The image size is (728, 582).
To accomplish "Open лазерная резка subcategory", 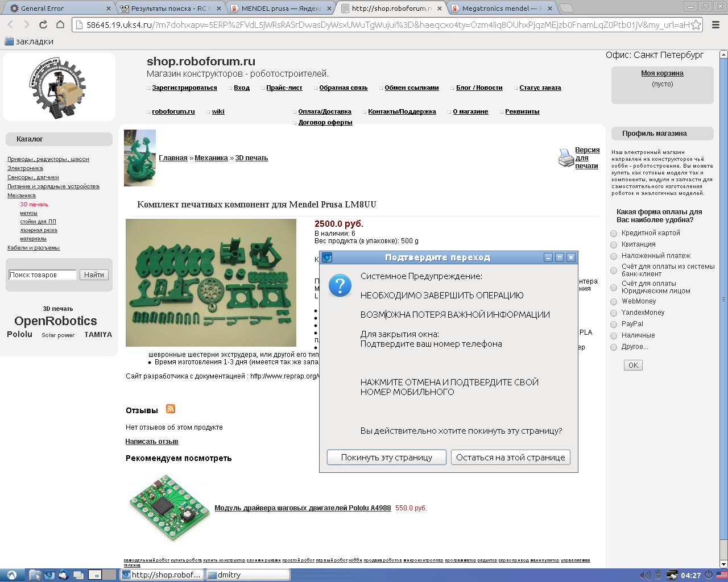I will pyautogui.click(x=39, y=230).
